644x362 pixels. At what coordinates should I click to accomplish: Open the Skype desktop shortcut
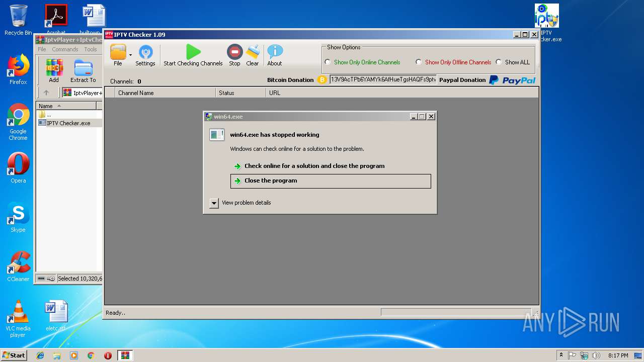pyautogui.click(x=18, y=217)
